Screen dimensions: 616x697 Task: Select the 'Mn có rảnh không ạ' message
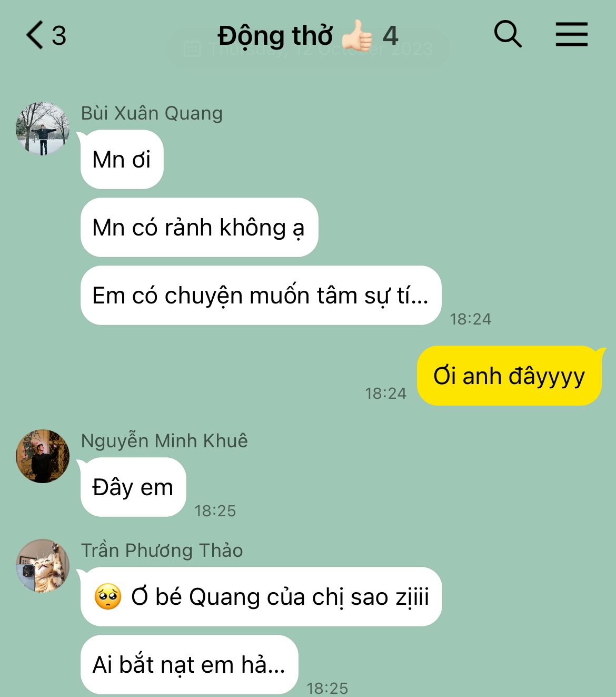(199, 228)
